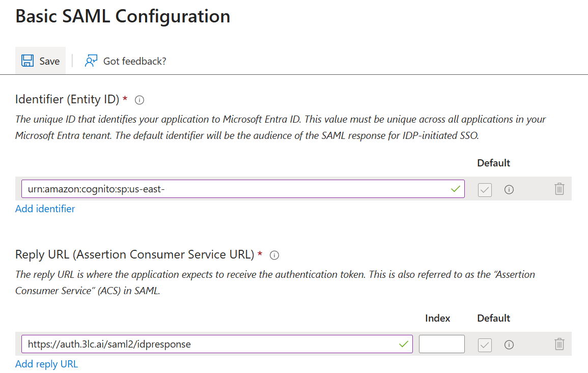
Task: Open the Got feedback? link
Action: [x=134, y=61]
